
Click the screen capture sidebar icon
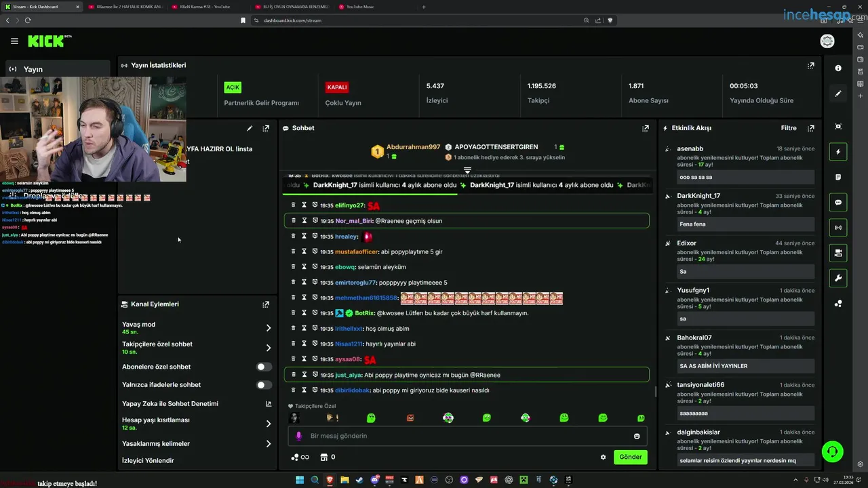point(838,127)
